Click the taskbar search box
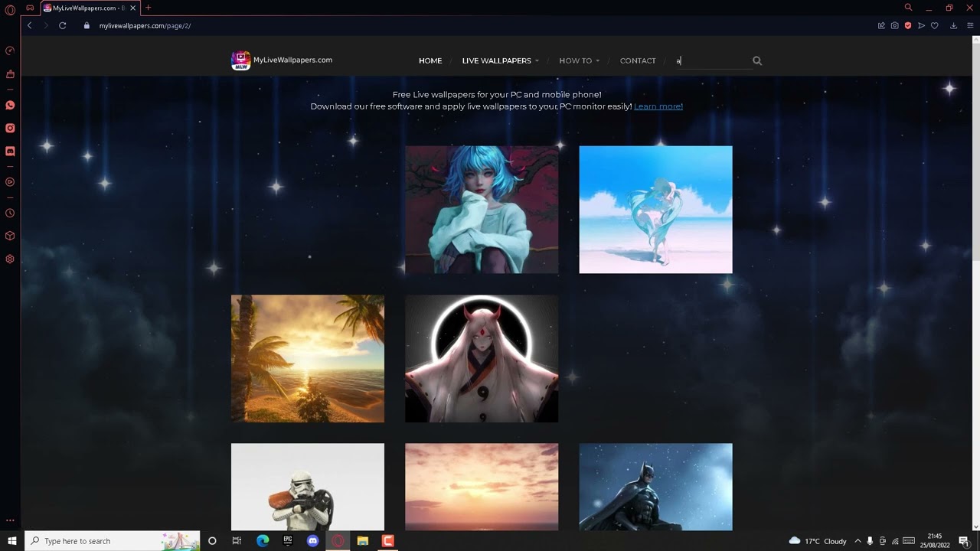Viewport: 980px width, 551px height. [113, 541]
